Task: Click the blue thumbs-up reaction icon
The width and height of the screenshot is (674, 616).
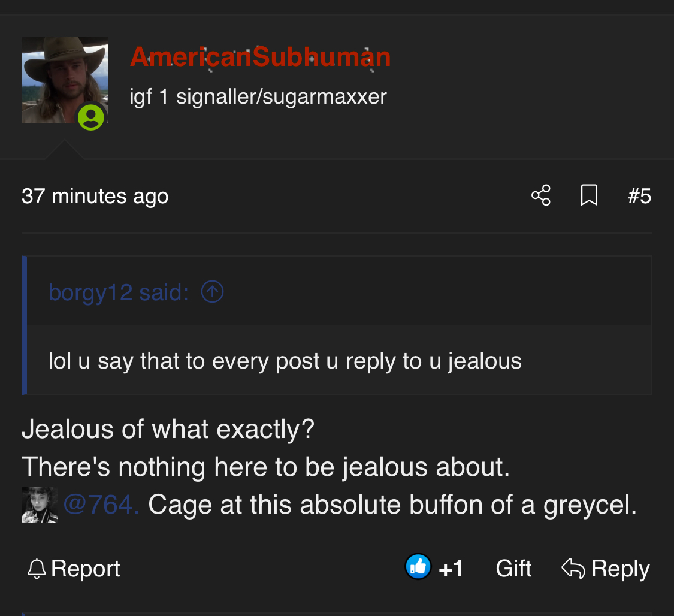Action: pos(418,567)
